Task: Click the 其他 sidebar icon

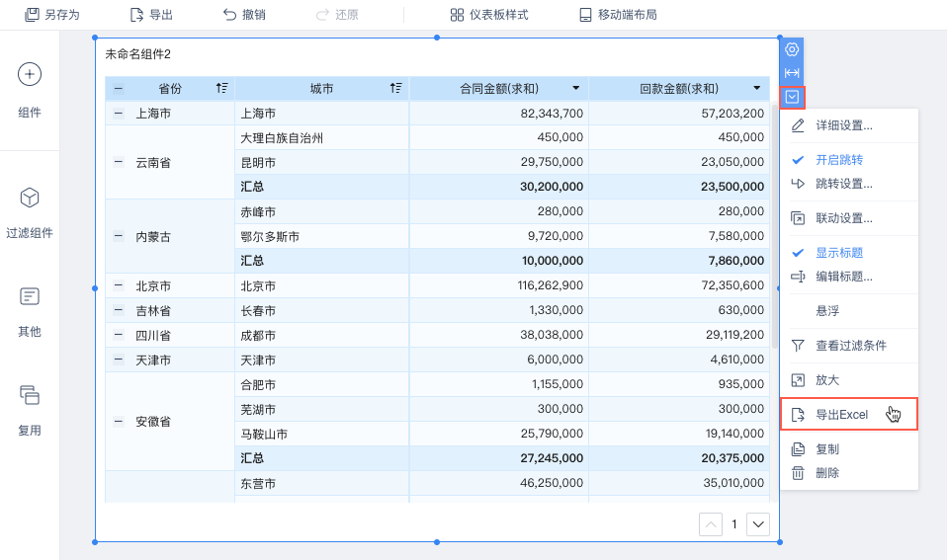Action: click(x=30, y=296)
